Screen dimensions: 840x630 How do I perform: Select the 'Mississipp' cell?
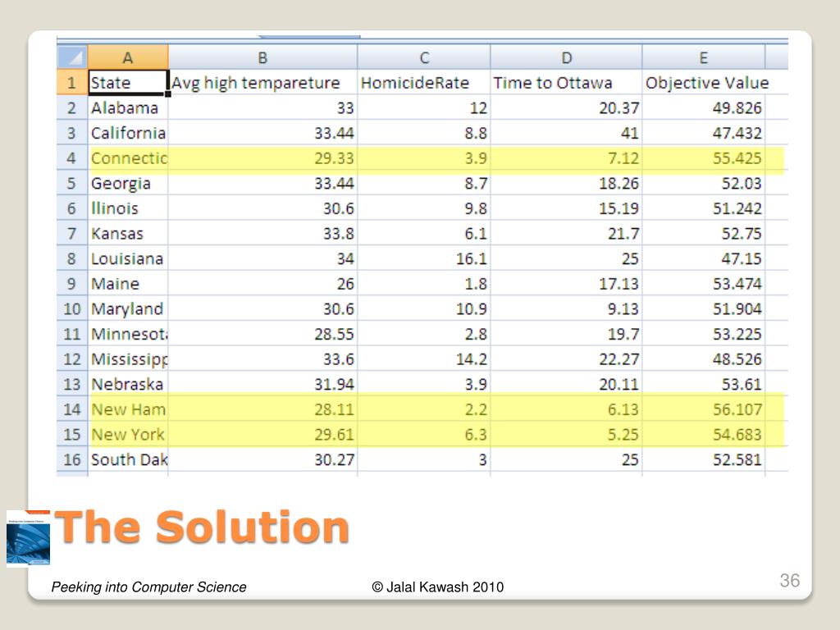pos(128,359)
